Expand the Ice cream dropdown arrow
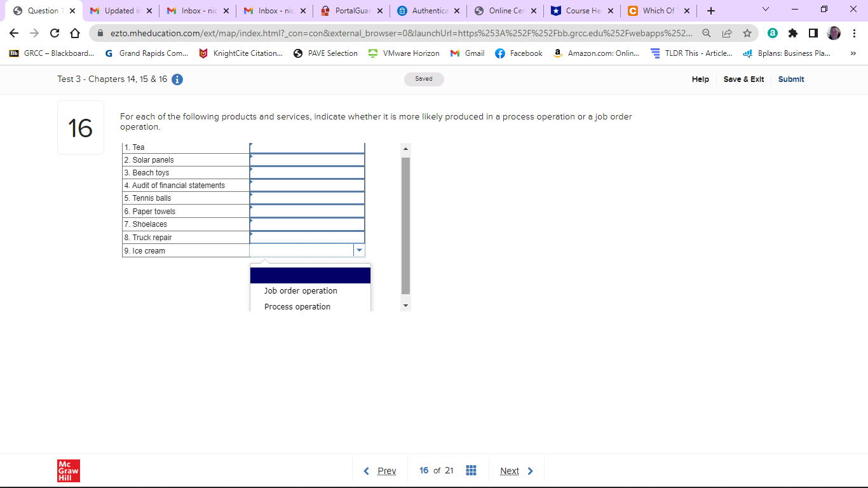The width and height of the screenshot is (868, 488). pos(359,250)
